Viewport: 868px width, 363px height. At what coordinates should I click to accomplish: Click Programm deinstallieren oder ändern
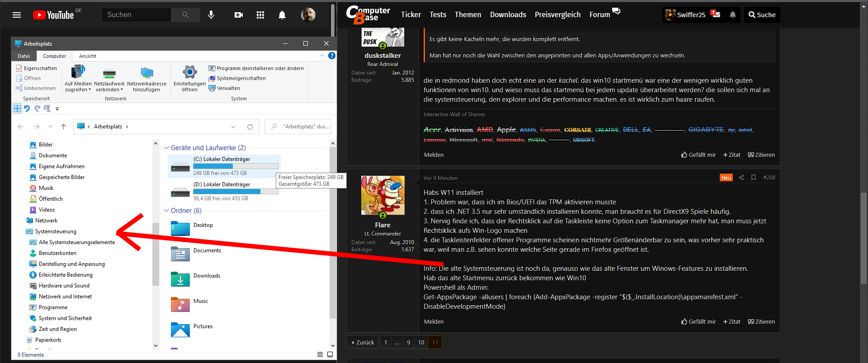coord(256,68)
